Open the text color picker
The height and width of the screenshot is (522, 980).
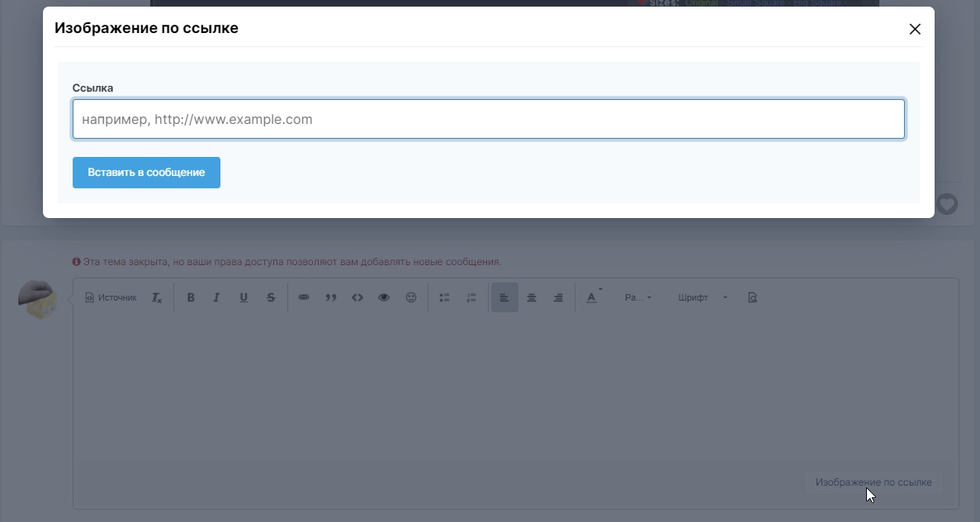(592, 297)
